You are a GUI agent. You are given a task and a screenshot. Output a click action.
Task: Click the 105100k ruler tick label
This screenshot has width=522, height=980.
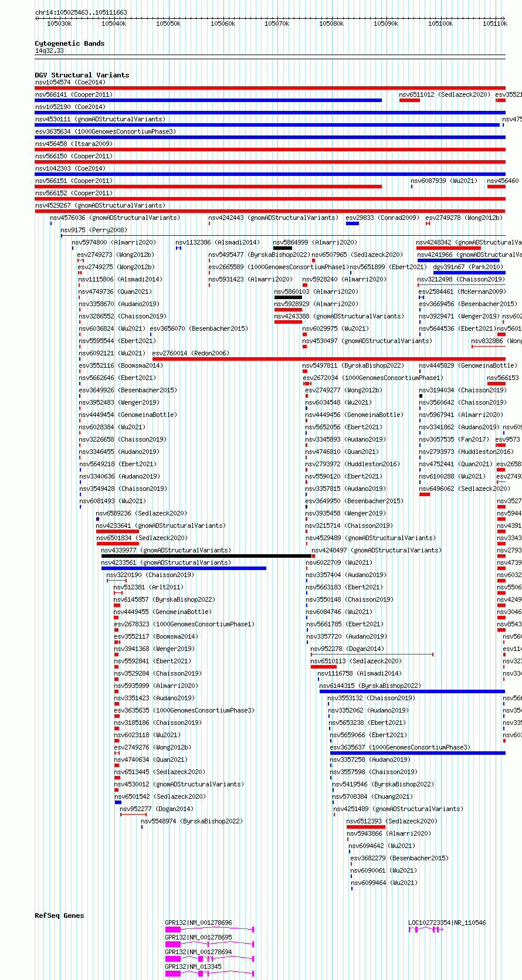tap(440, 23)
